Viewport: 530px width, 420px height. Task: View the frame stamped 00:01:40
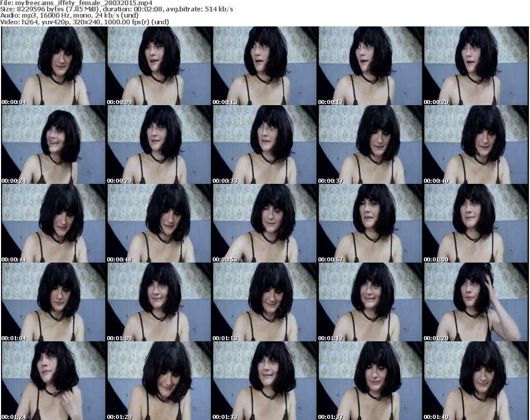[x=476, y=381]
